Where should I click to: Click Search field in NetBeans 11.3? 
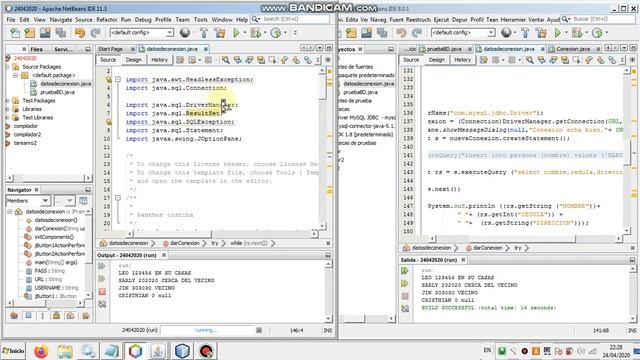pyautogui.click(x=291, y=19)
